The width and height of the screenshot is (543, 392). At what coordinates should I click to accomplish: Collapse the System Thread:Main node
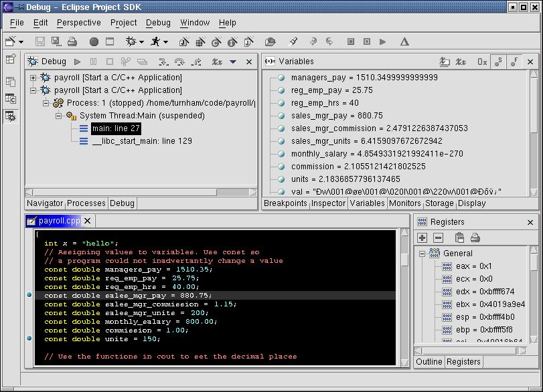[x=58, y=116]
